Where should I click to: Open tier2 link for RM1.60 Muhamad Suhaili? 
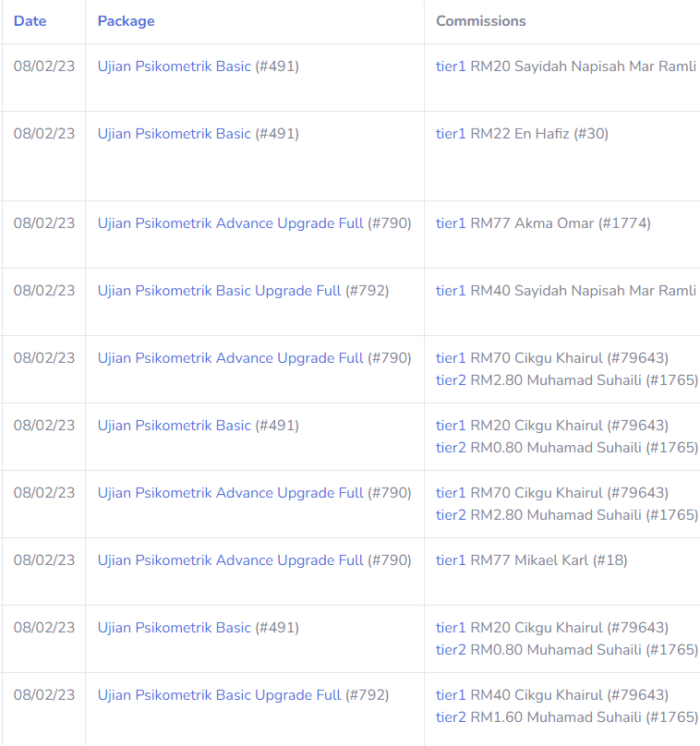pos(451,717)
